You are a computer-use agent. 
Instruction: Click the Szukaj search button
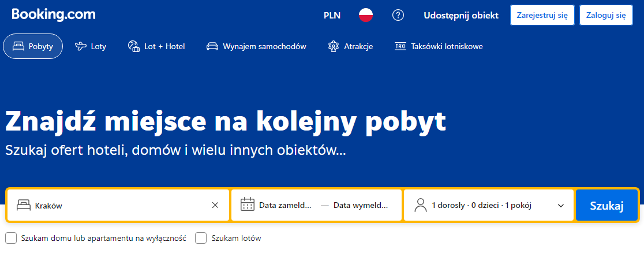[606, 205]
